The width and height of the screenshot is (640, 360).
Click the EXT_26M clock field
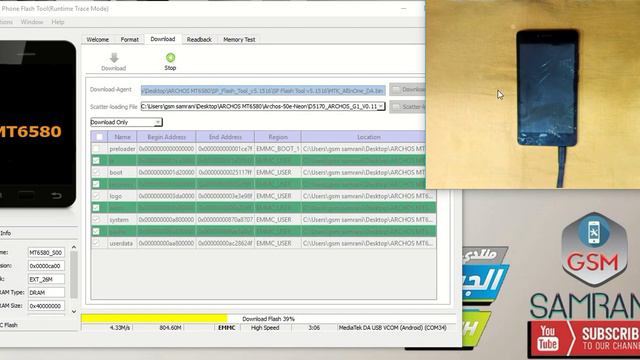[x=46, y=279]
